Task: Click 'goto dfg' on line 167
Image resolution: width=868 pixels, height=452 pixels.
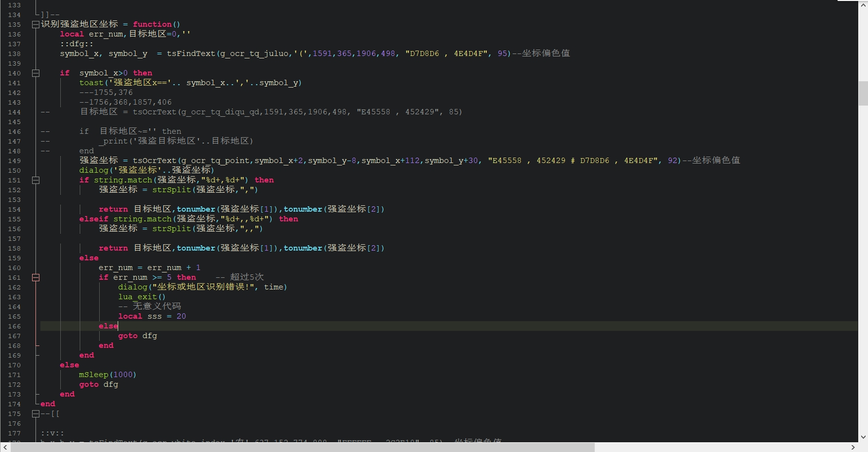Action: [x=138, y=336]
